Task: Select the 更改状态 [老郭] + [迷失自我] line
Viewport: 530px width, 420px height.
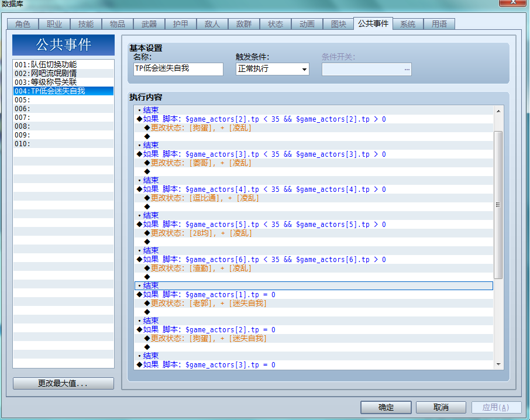Action: click(x=314, y=304)
